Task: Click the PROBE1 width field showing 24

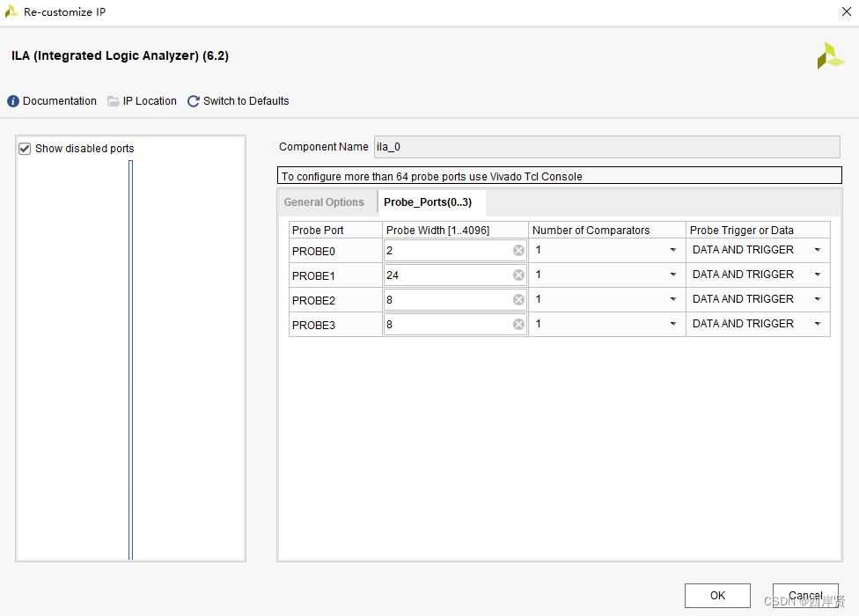Action: pyautogui.click(x=455, y=275)
